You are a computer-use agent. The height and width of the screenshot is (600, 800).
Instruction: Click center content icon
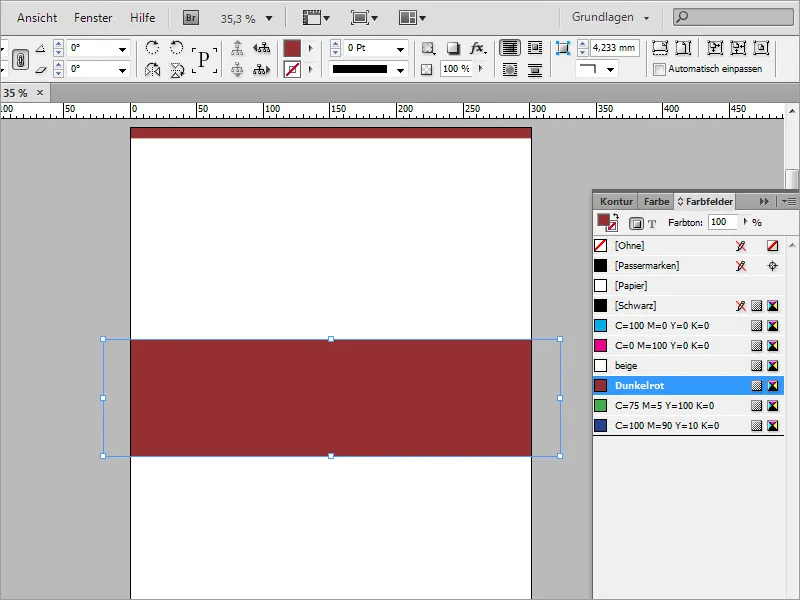[x=761, y=48]
